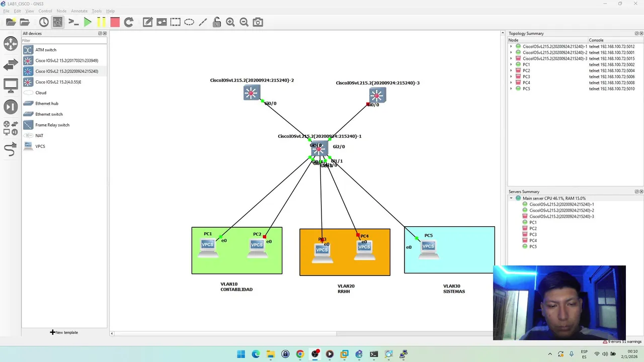This screenshot has height=362, width=644.
Task: Click the New template button
Action: coord(64,332)
